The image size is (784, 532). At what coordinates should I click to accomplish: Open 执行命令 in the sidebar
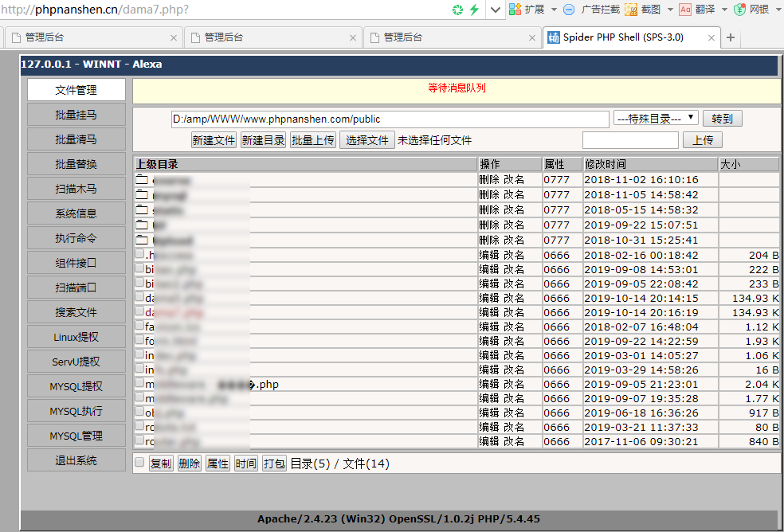76,238
